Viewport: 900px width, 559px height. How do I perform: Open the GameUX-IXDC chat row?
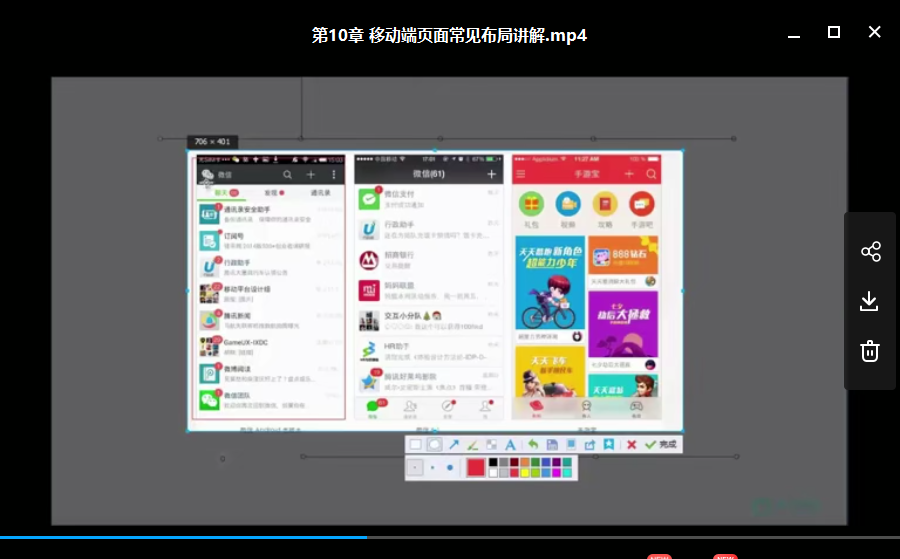point(270,347)
